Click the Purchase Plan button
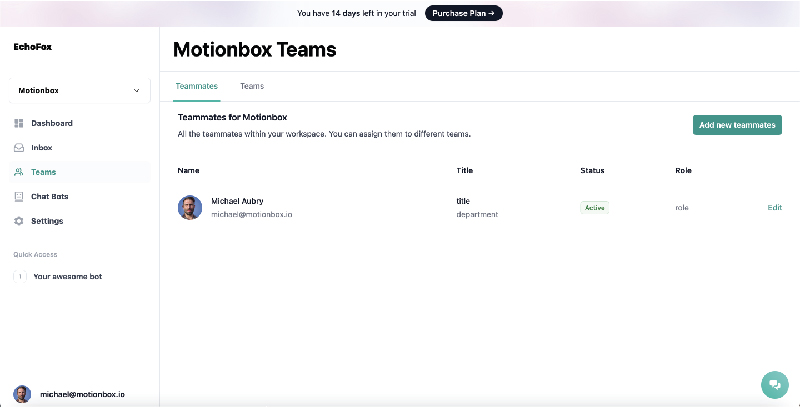This screenshot has height=408, width=801. click(464, 13)
